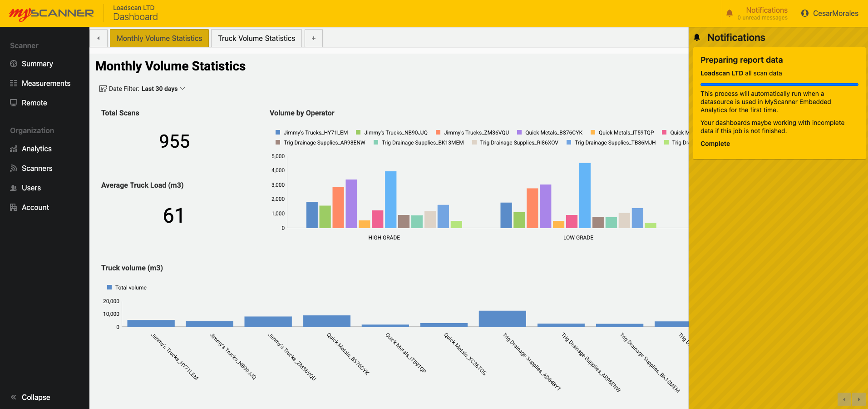Toggle Trig Drainage Supplies_AR98ENW legend swatch
The width and height of the screenshot is (868, 409).
click(278, 142)
